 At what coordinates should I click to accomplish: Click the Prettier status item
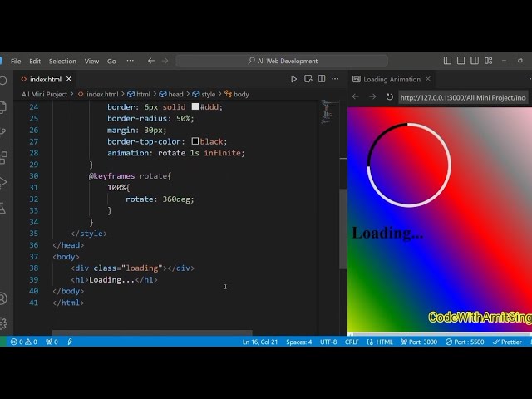(x=507, y=342)
